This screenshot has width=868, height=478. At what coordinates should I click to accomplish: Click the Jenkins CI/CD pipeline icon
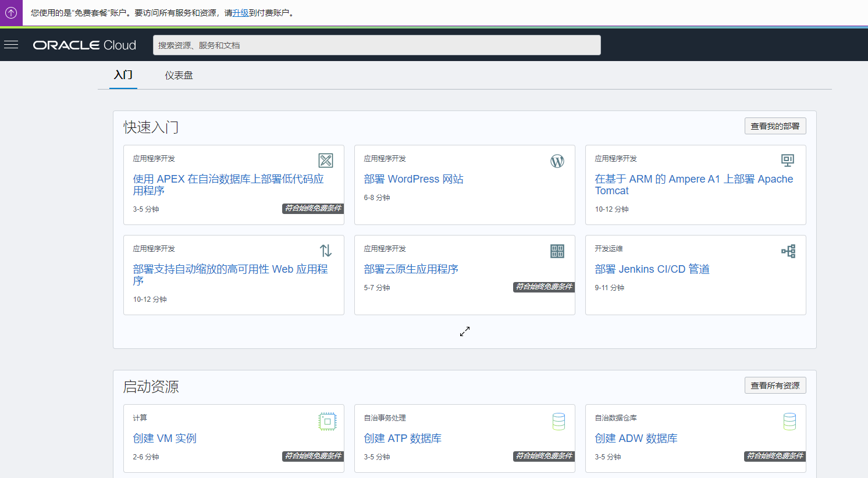(788, 251)
